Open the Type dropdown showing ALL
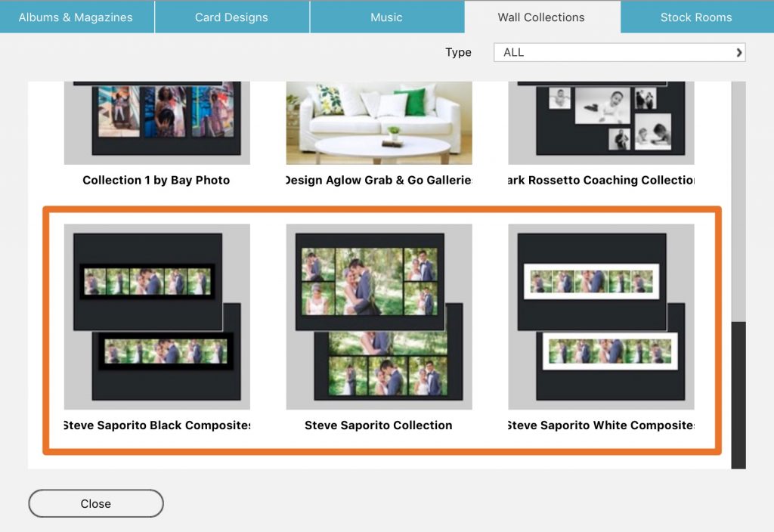Viewport: 774px width, 532px height. coord(620,52)
